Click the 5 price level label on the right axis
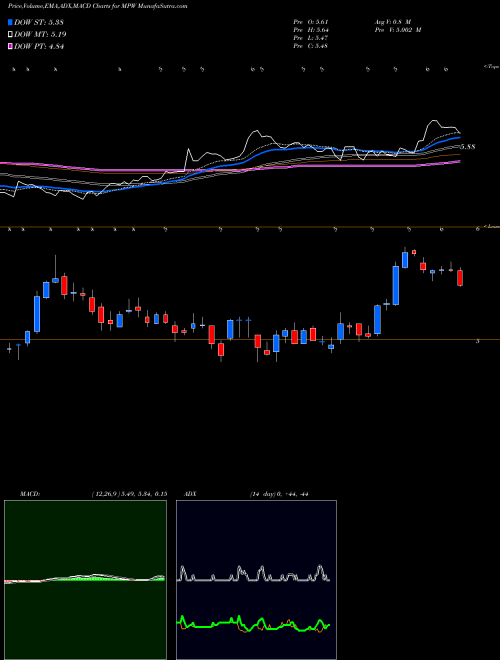This screenshot has height=660, width=500. [477, 341]
